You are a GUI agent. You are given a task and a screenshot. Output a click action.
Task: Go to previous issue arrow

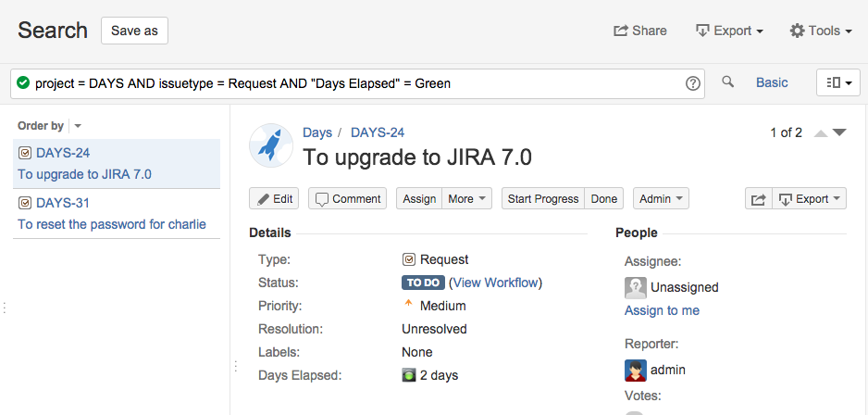(x=820, y=133)
